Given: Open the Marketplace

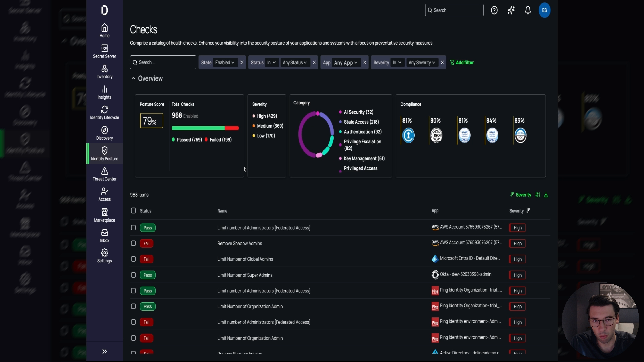Looking at the screenshot, I should pyautogui.click(x=104, y=215).
